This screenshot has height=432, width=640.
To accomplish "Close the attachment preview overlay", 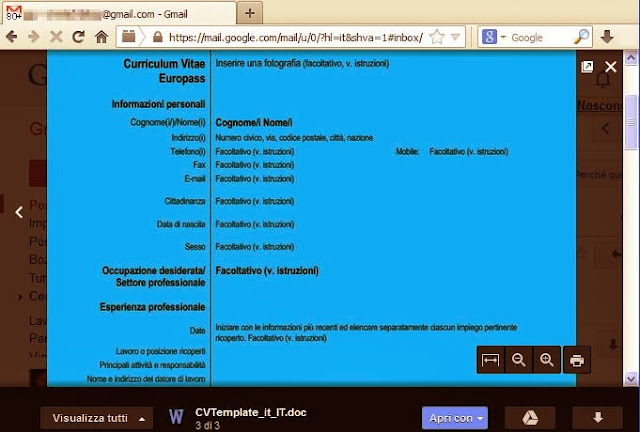I will 609,67.
